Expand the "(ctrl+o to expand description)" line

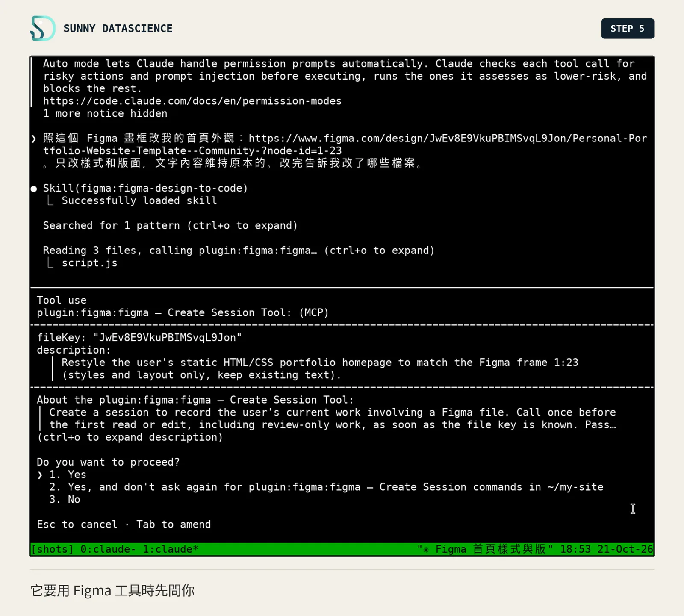click(130, 437)
